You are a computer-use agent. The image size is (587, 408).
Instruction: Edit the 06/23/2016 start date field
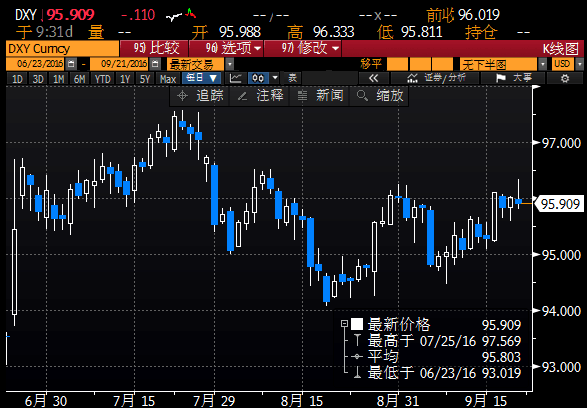(36, 64)
